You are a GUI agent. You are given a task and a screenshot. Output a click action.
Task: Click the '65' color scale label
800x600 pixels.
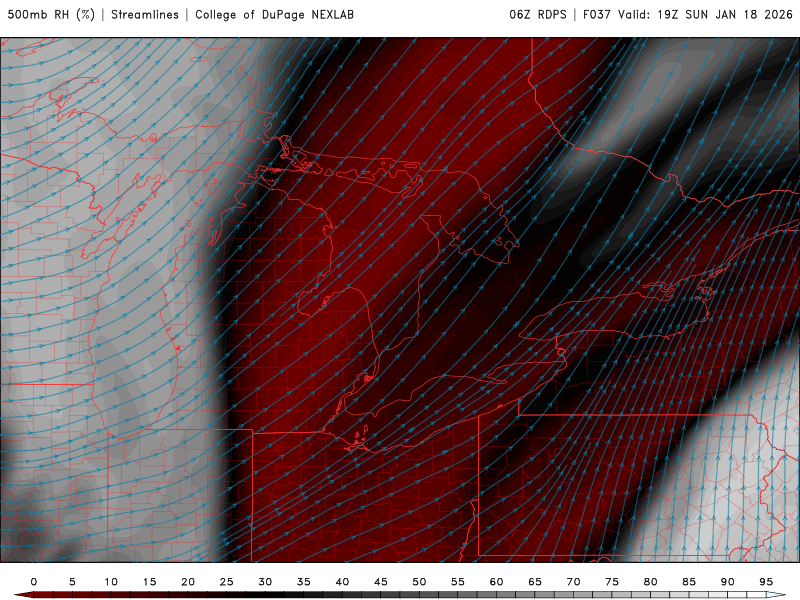535,582
